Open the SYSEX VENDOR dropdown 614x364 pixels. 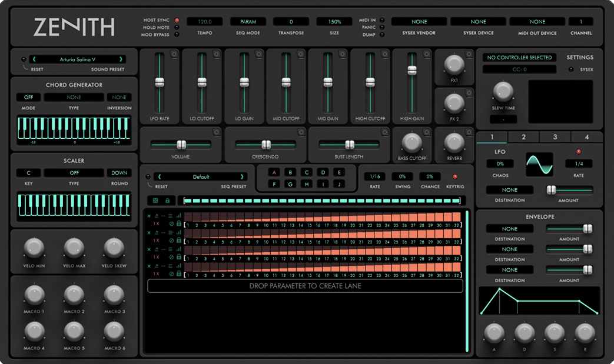(x=419, y=22)
